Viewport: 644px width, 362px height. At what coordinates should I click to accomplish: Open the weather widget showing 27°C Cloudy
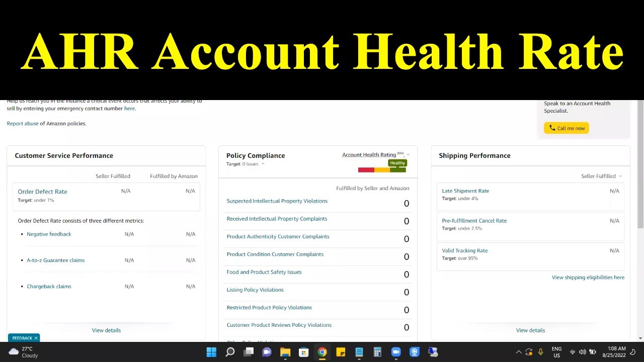coord(23,352)
